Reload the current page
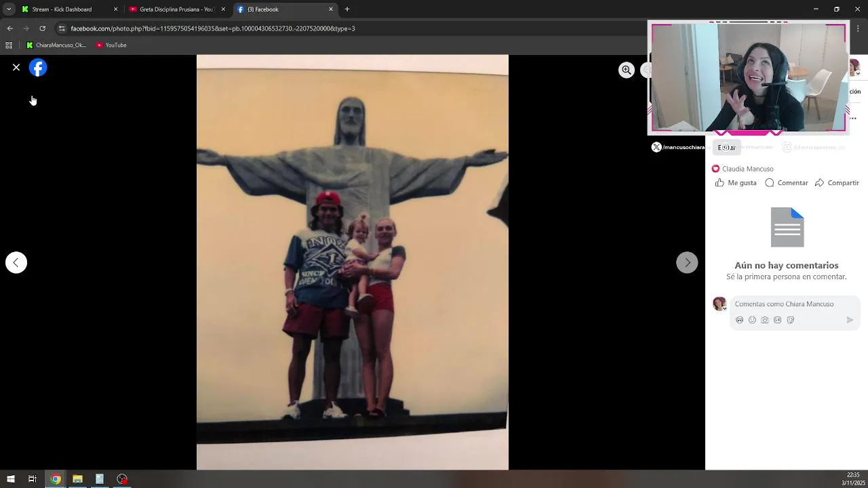Image resolution: width=868 pixels, height=488 pixels. 43,28
